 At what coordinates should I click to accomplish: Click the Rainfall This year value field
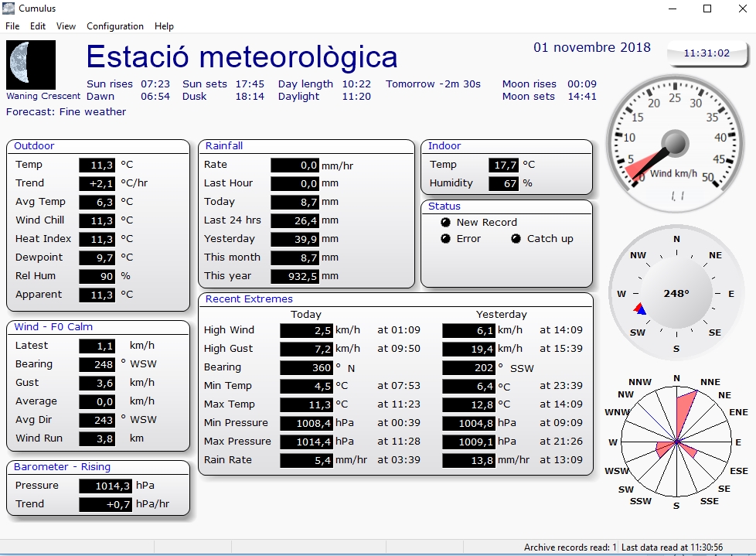pos(295,276)
